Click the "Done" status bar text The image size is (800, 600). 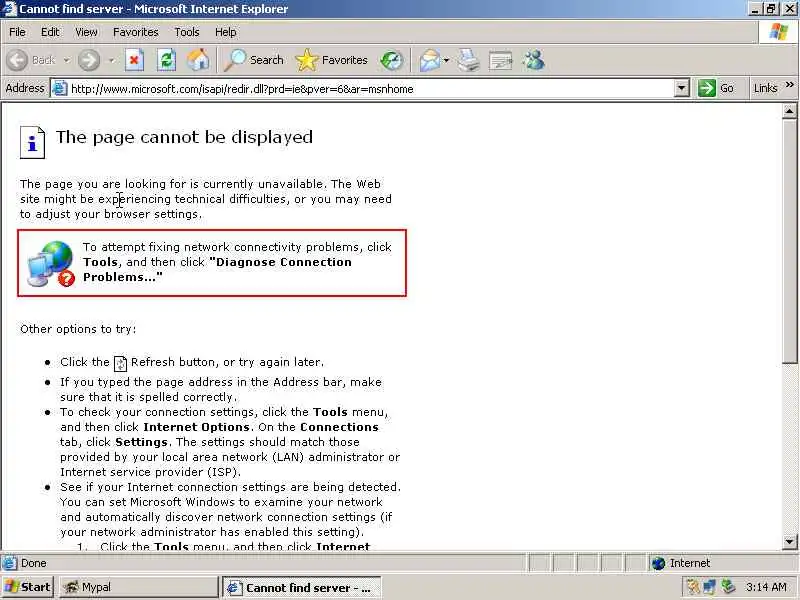coord(34,563)
